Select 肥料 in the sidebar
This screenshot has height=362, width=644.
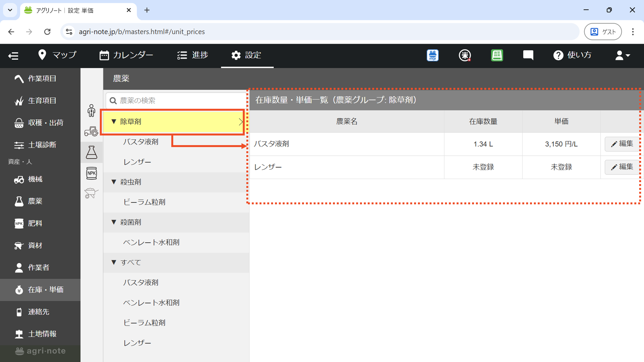point(40,223)
